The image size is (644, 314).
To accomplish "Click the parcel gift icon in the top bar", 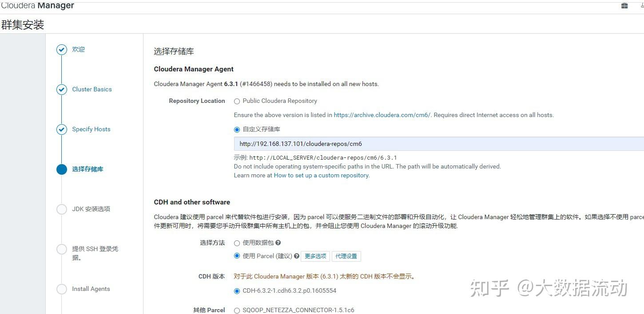I will (624, 6).
